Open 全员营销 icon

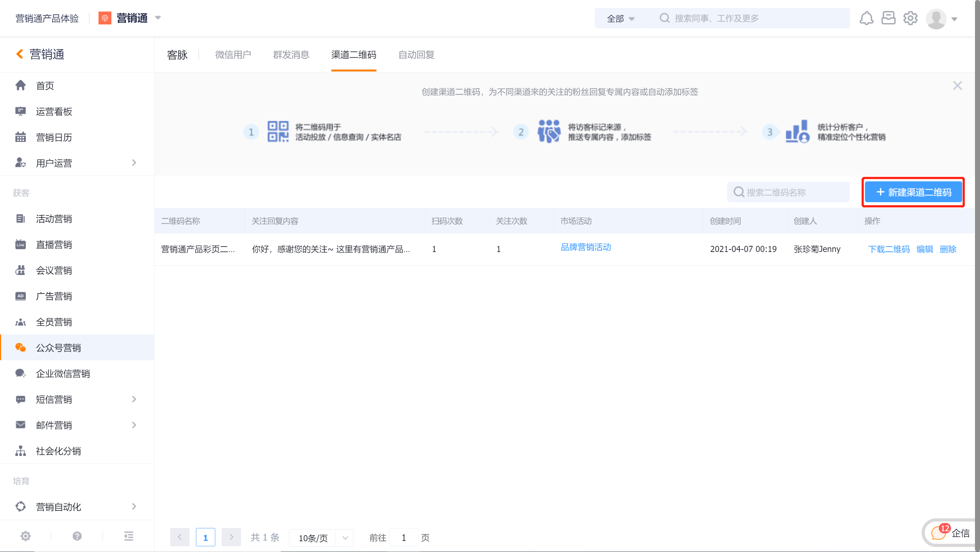pos(20,322)
